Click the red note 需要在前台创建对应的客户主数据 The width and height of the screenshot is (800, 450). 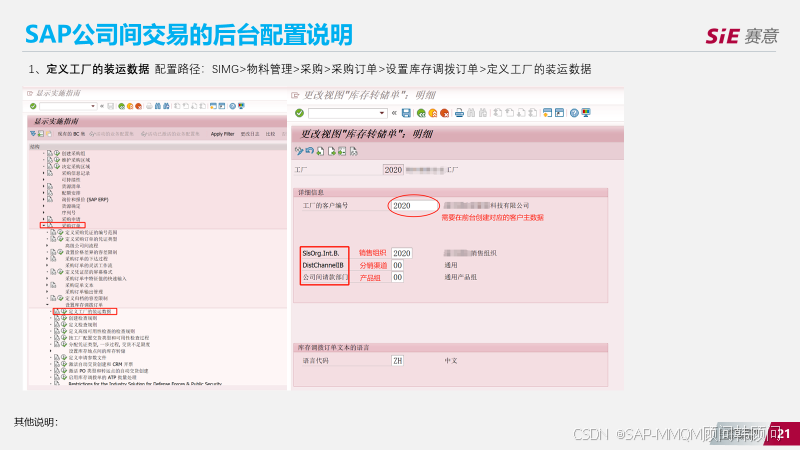(x=492, y=217)
